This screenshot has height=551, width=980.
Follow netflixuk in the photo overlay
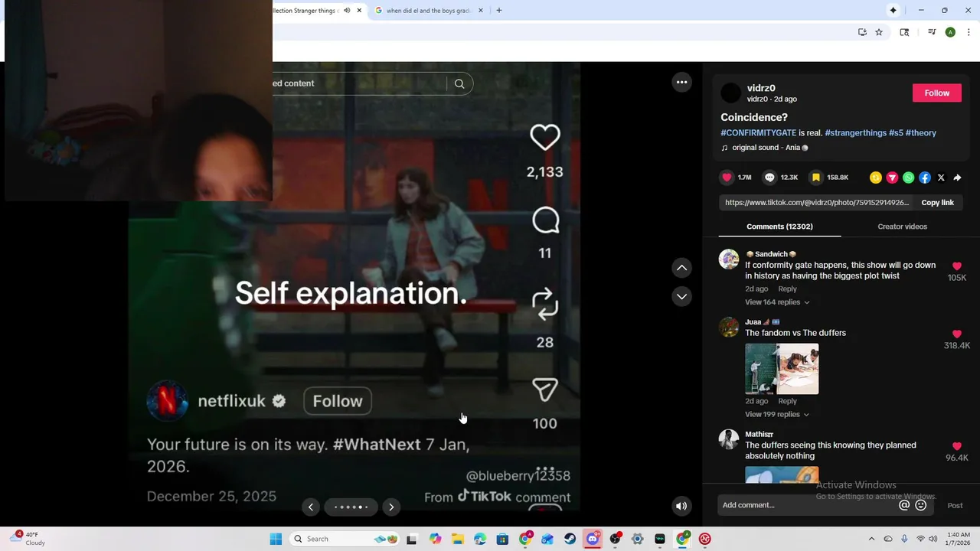338,401
